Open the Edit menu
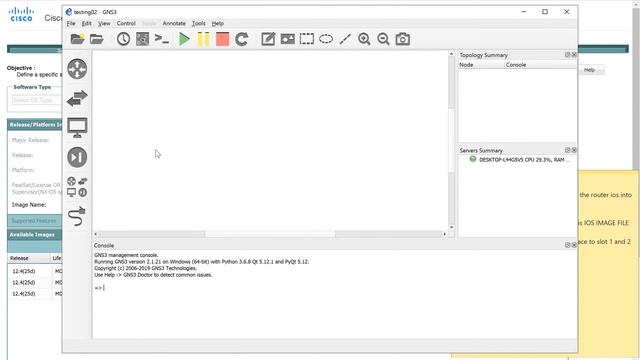The width and height of the screenshot is (640, 360). 87,24
